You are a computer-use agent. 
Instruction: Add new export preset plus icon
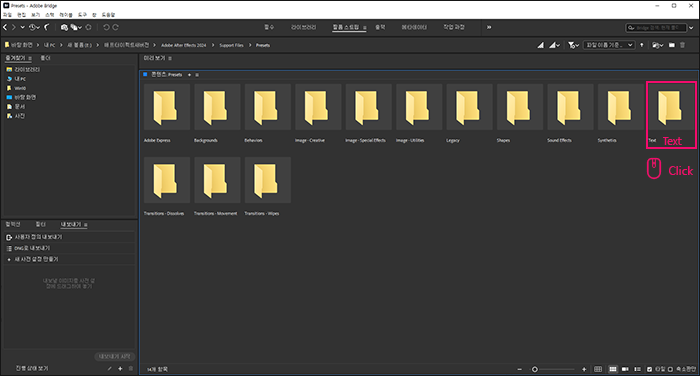120,369
